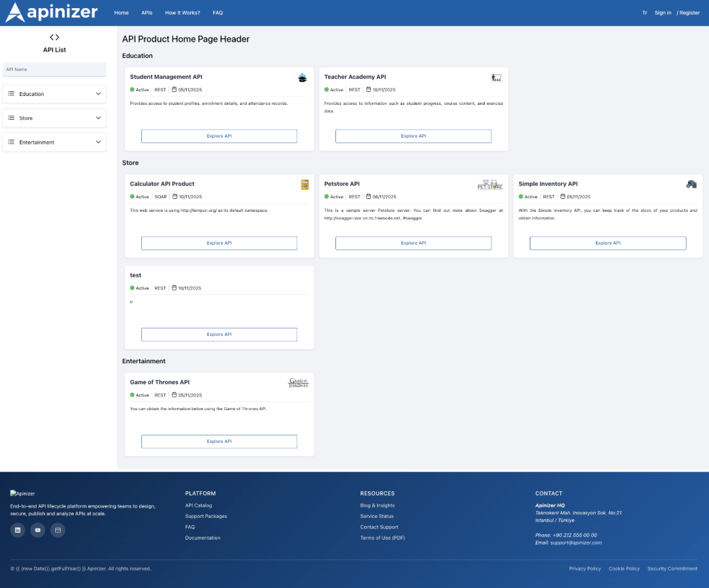Click the Calculator API Product calculator icon
This screenshot has width=709, height=588.
pyautogui.click(x=305, y=184)
